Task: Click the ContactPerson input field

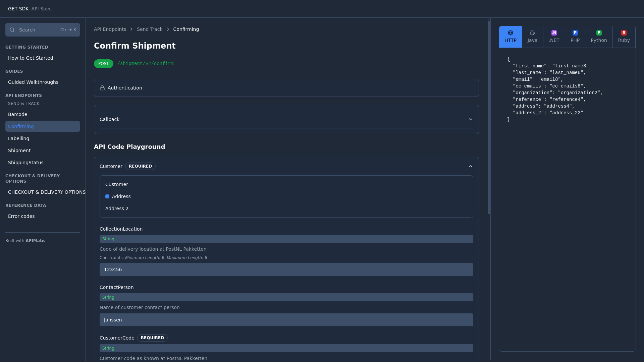Action: click(x=286, y=320)
